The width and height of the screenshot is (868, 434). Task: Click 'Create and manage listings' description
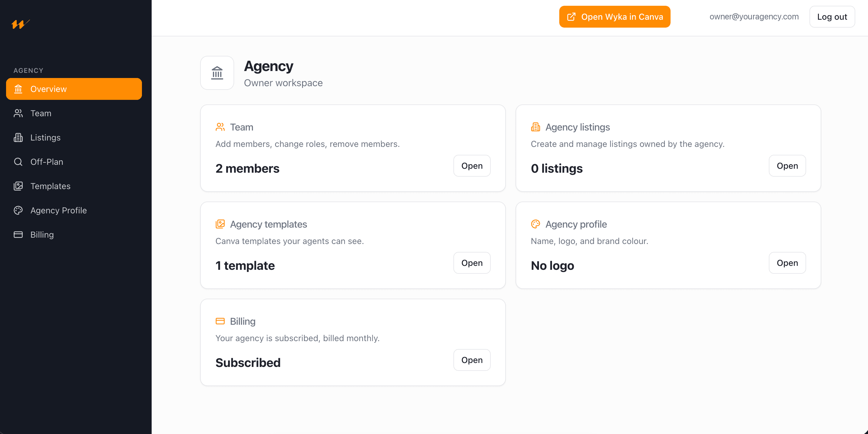tap(627, 144)
